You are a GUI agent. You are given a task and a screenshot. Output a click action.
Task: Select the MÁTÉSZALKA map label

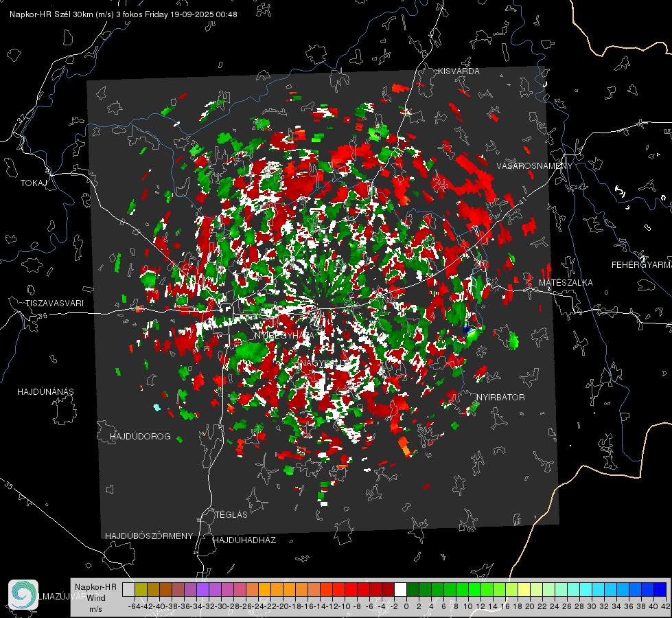coord(566,283)
